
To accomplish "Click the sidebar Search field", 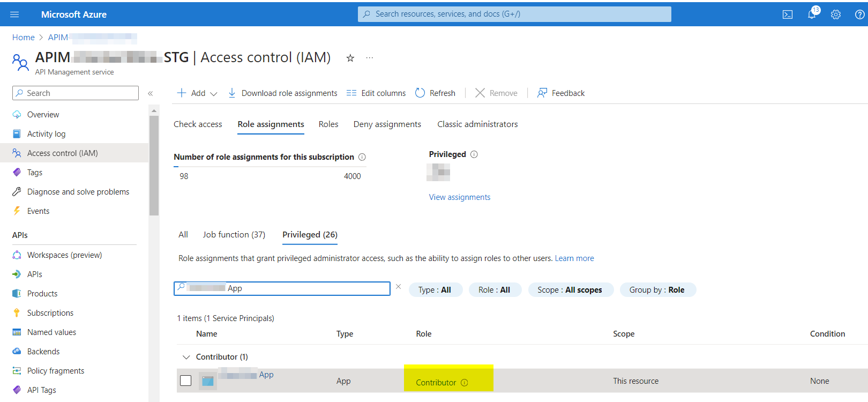I will tap(76, 93).
